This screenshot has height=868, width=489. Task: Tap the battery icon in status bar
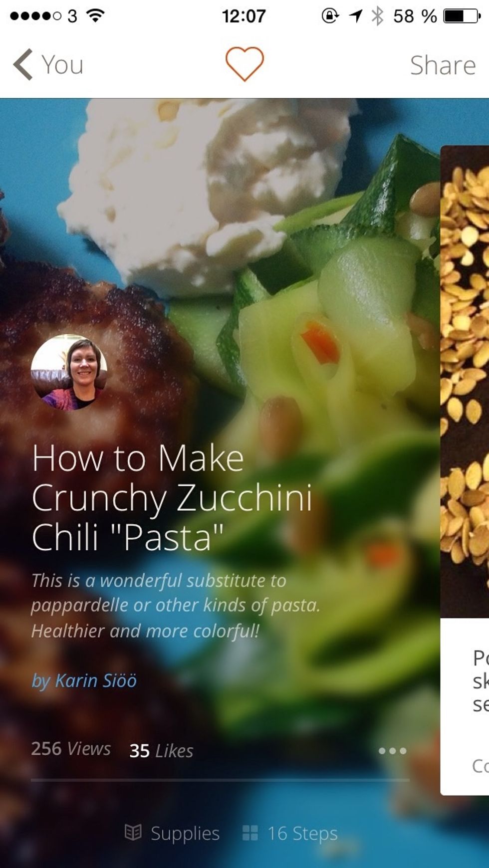point(463,16)
